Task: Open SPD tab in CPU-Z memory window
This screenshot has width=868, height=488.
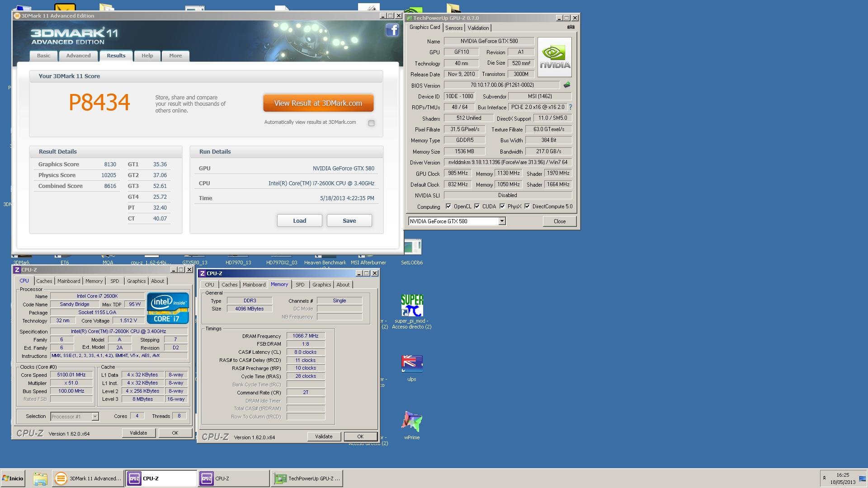Action: click(x=300, y=285)
